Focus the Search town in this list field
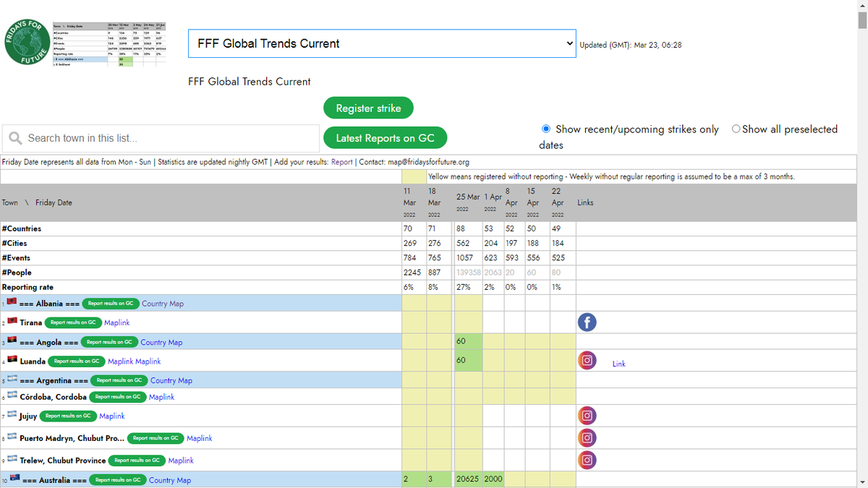This screenshot has width=868, height=488. point(161,138)
